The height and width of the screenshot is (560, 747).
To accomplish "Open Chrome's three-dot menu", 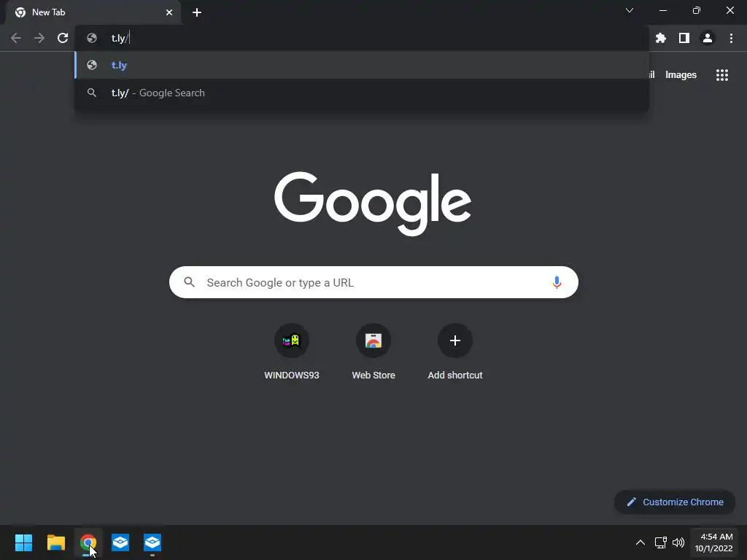I will [x=731, y=38].
